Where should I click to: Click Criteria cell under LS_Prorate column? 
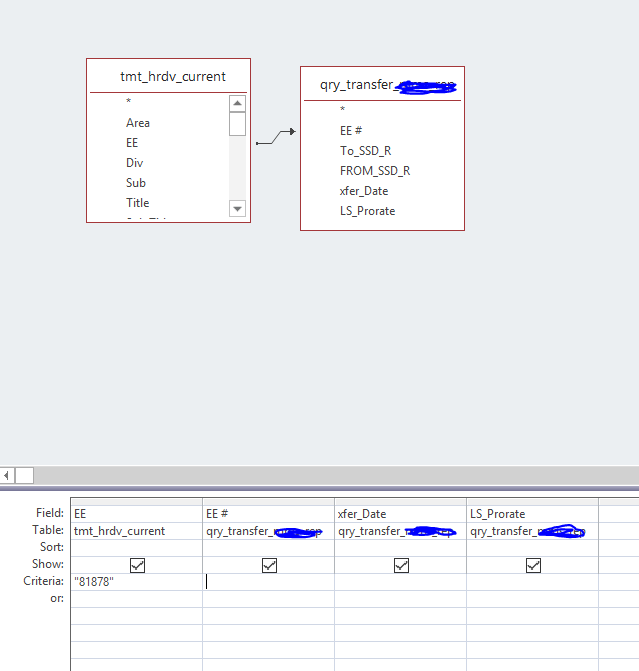[532, 582]
